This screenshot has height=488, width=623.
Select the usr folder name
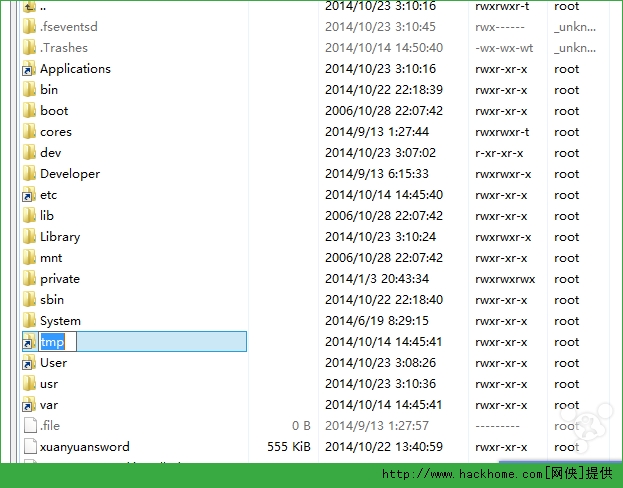pyautogui.click(x=49, y=384)
